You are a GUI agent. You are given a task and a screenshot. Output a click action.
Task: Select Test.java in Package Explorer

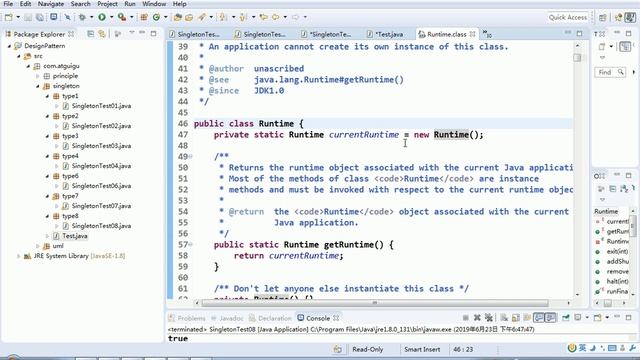[74, 236]
